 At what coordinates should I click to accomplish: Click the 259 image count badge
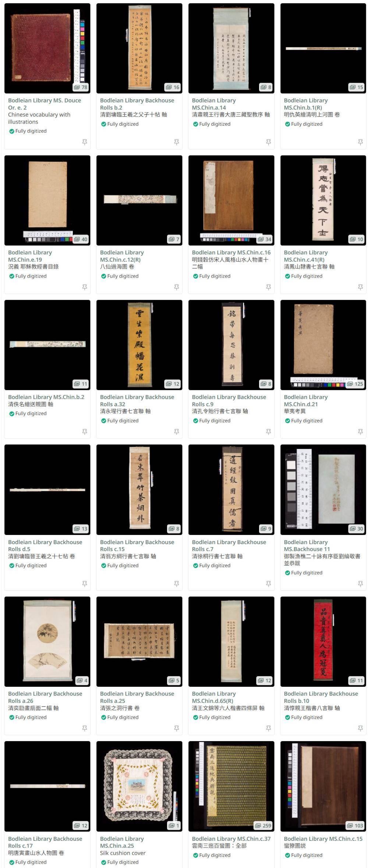(x=263, y=825)
